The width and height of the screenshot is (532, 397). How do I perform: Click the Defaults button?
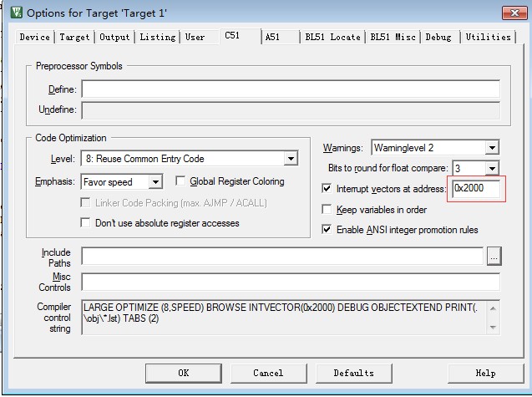354,374
